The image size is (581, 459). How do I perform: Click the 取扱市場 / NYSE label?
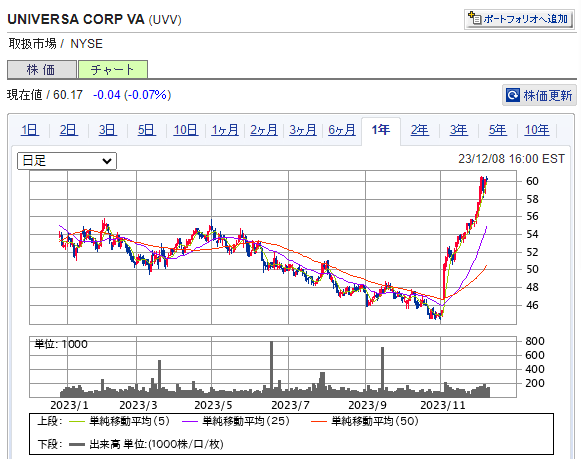click(x=56, y=44)
